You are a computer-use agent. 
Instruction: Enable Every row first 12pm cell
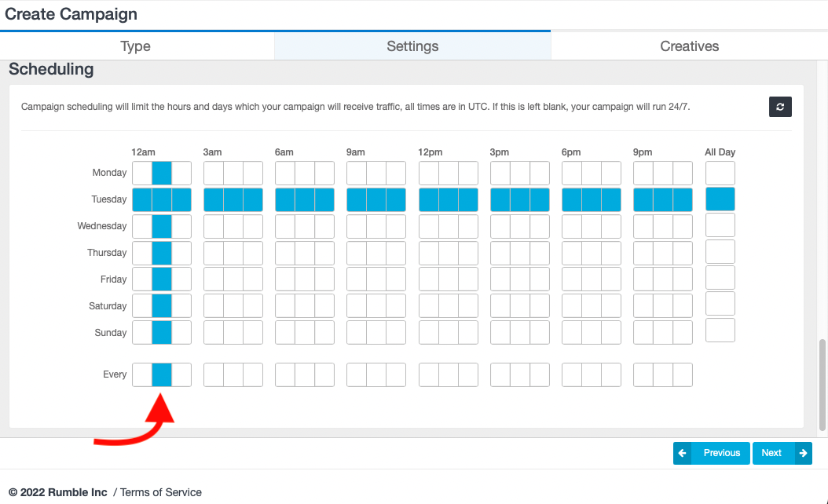(x=429, y=375)
